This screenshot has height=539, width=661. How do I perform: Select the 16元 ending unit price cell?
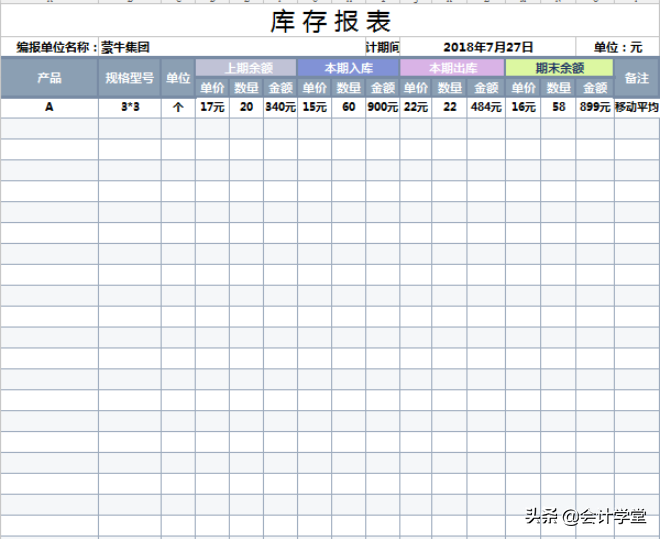point(523,107)
